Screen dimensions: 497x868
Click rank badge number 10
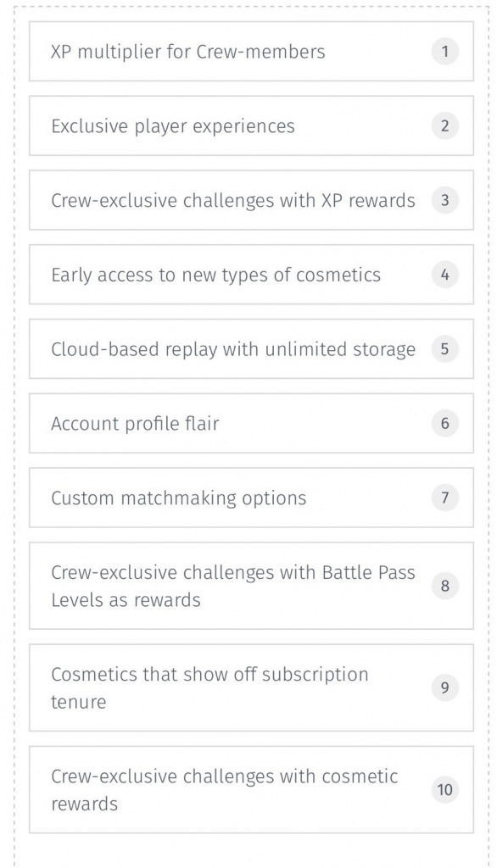click(445, 789)
